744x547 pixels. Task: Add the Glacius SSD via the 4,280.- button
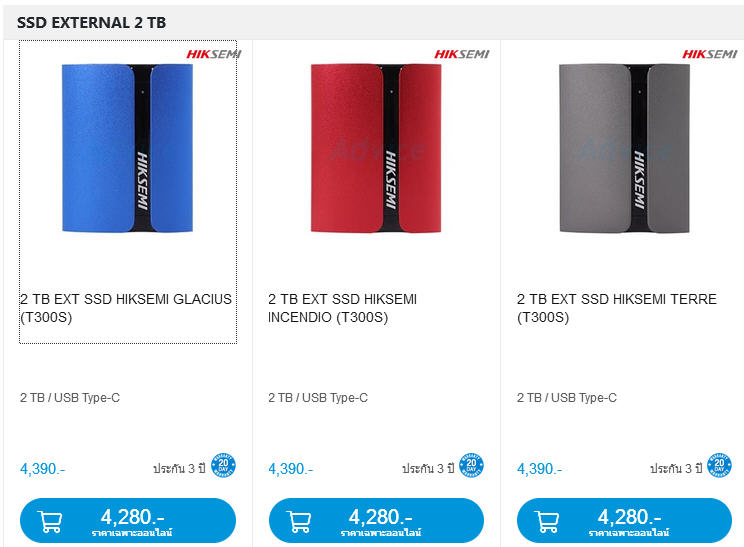128,520
